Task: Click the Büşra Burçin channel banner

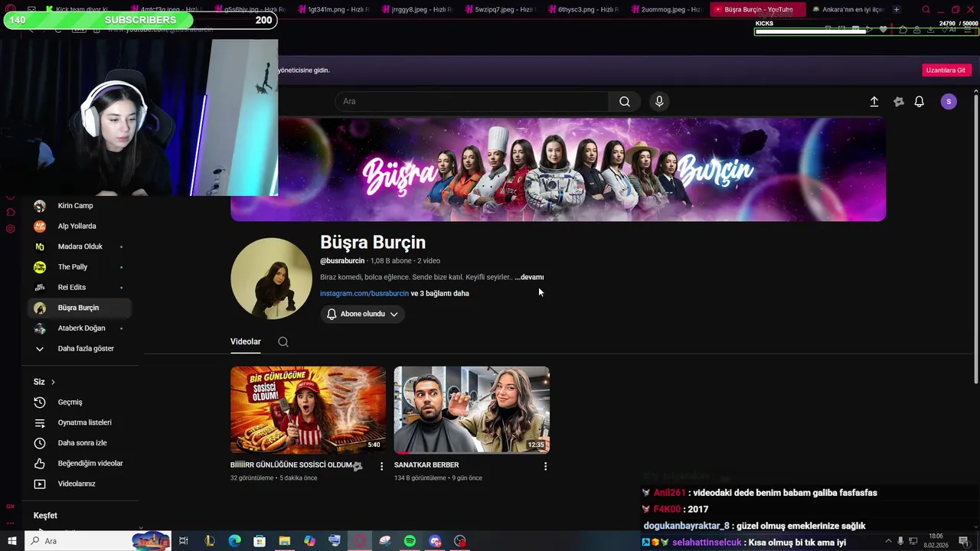Action: click(558, 169)
